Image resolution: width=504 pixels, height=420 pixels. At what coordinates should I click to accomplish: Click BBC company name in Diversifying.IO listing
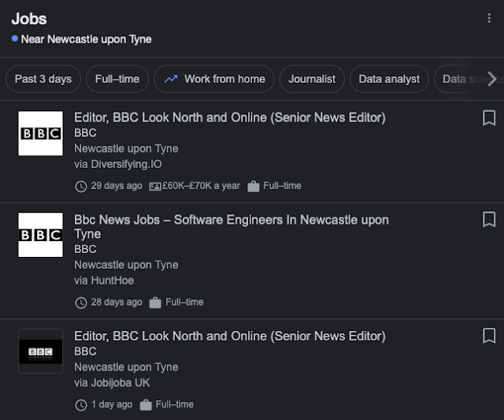[85, 133]
